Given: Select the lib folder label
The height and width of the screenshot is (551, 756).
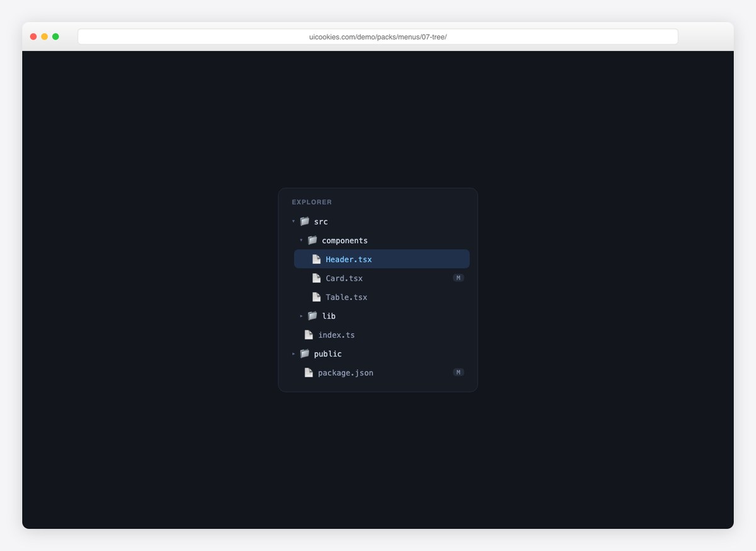Looking at the screenshot, I should point(329,316).
